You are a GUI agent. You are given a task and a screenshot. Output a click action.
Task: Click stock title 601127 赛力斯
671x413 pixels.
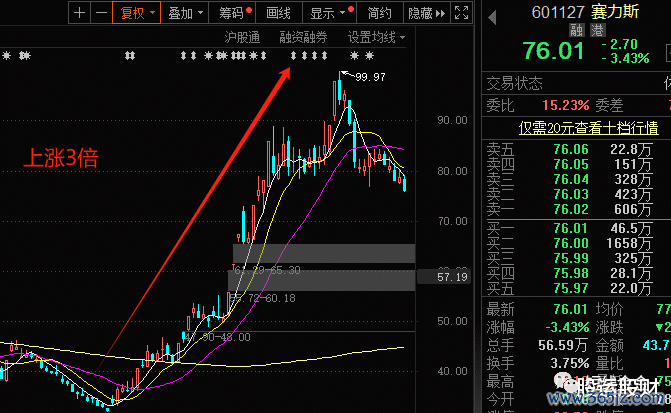585,12
